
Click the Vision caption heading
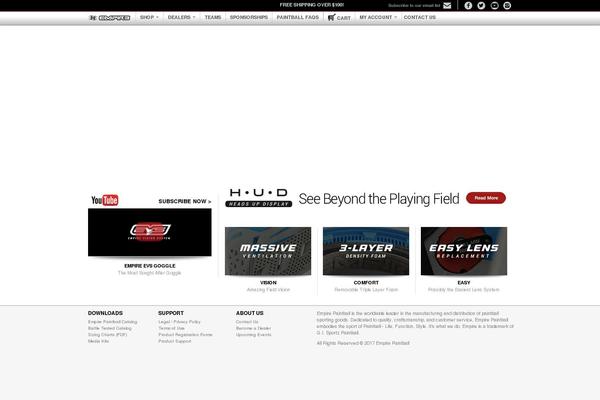coord(268,282)
